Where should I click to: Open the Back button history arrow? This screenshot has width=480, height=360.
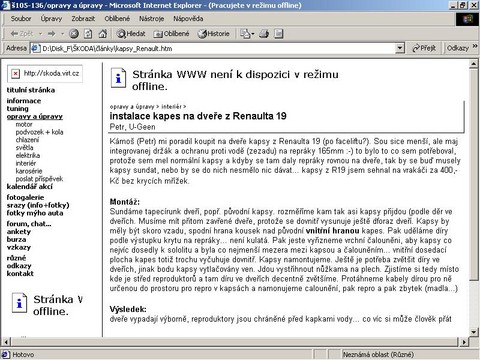click(x=40, y=34)
